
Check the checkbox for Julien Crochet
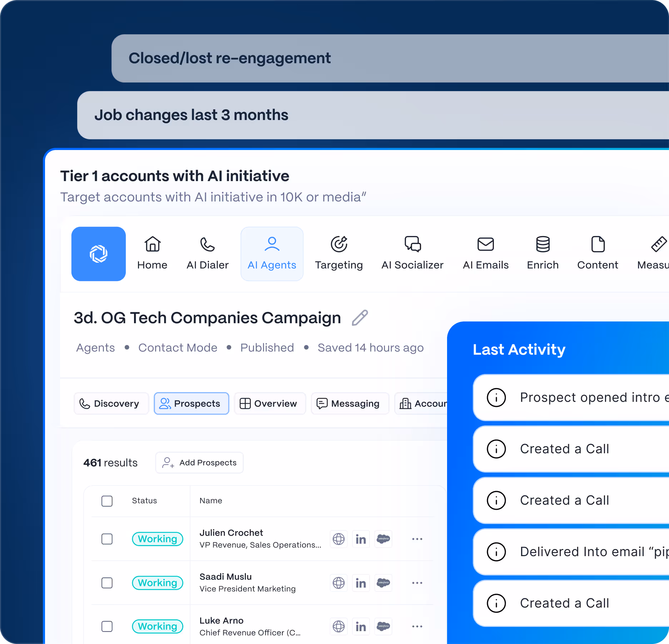tap(107, 539)
